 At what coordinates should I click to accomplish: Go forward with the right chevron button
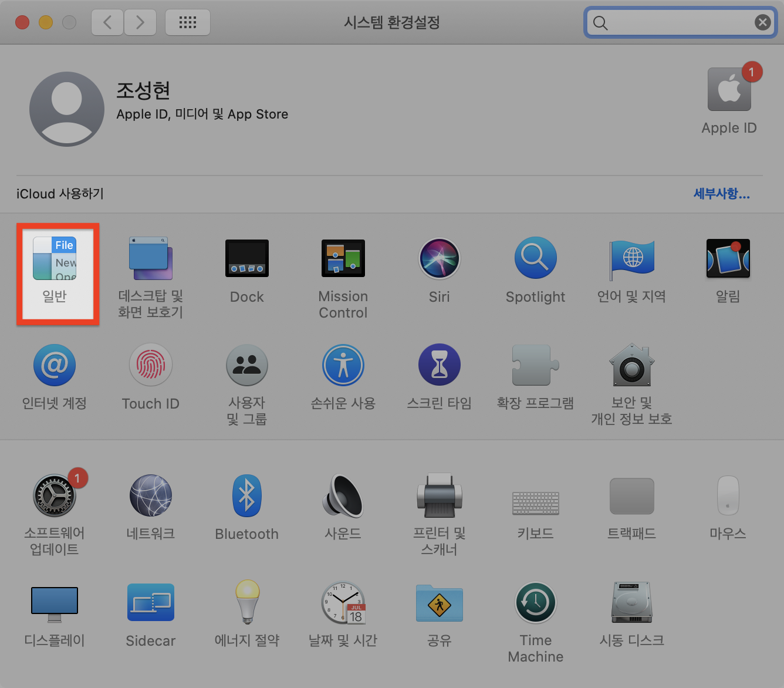pyautogui.click(x=140, y=22)
